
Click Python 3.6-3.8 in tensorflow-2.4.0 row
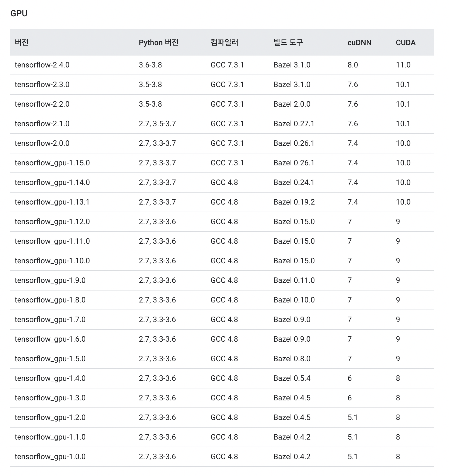click(x=150, y=65)
